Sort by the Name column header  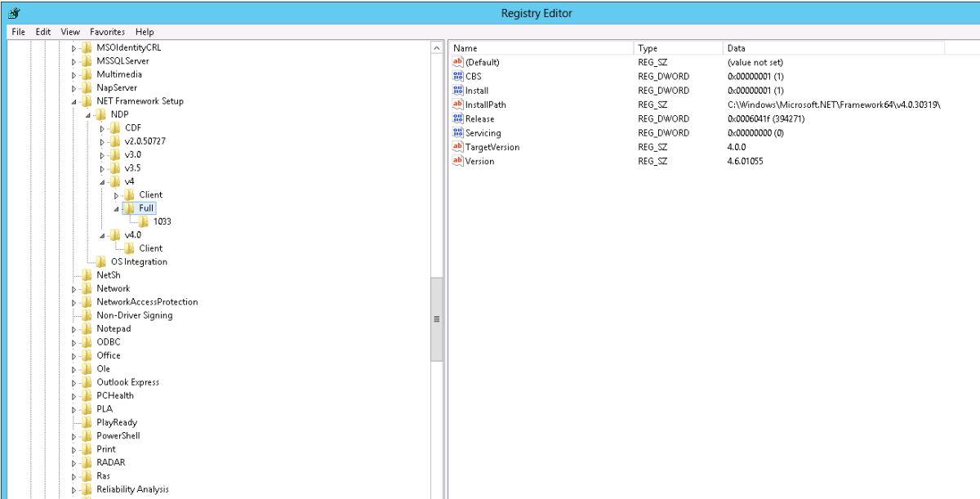(x=541, y=48)
